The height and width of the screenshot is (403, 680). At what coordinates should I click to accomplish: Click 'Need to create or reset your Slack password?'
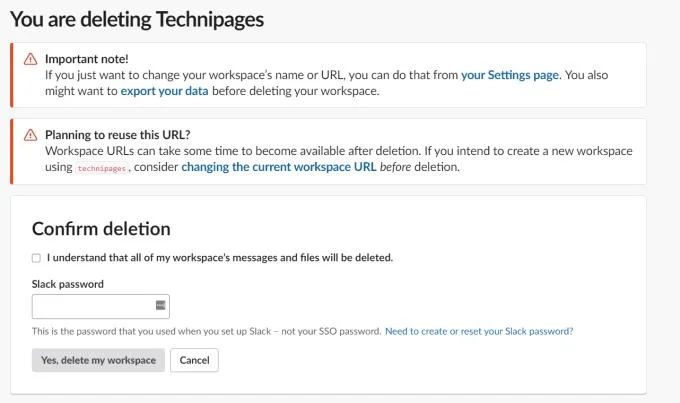[x=479, y=331]
